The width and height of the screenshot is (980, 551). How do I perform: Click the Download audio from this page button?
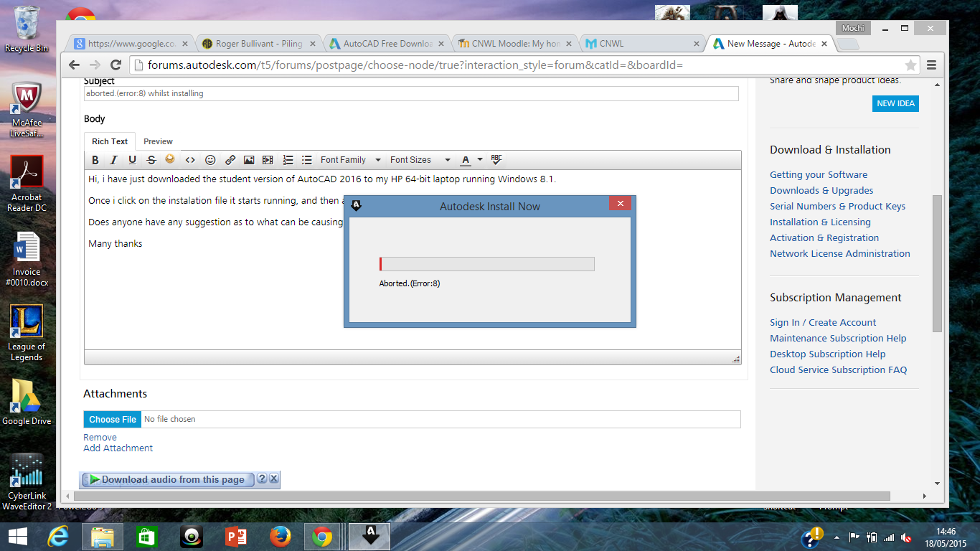click(x=167, y=479)
